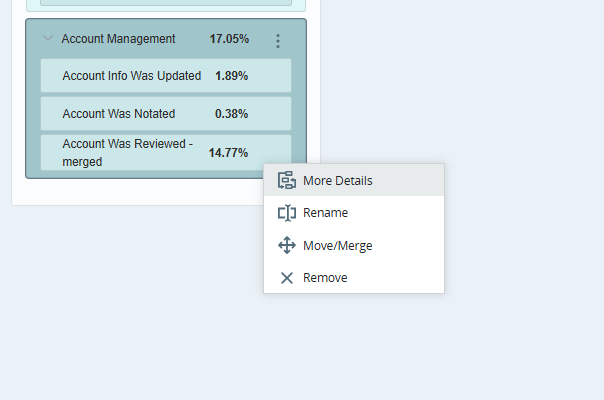
Task: Select Account Was Reviewed - merged row
Action: 127,152
